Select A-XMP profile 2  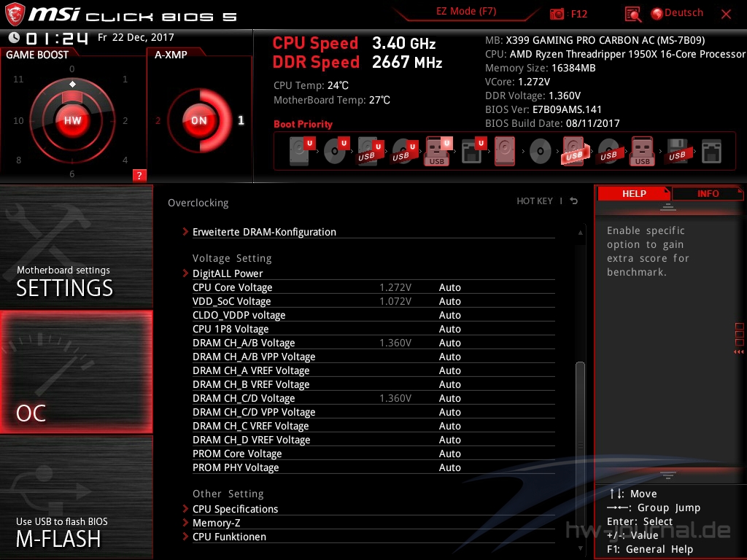point(158,120)
